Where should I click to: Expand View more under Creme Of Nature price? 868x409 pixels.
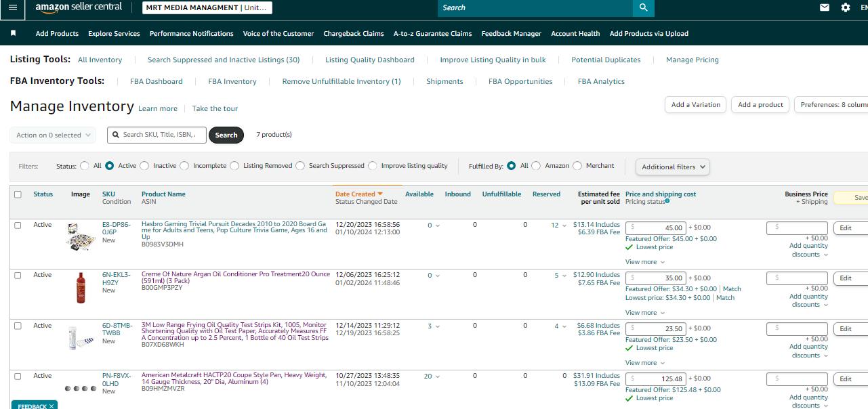tap(645, 313)
